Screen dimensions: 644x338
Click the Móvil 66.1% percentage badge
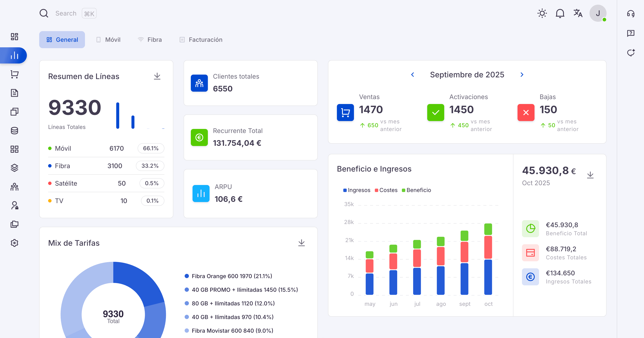[151, 148]
